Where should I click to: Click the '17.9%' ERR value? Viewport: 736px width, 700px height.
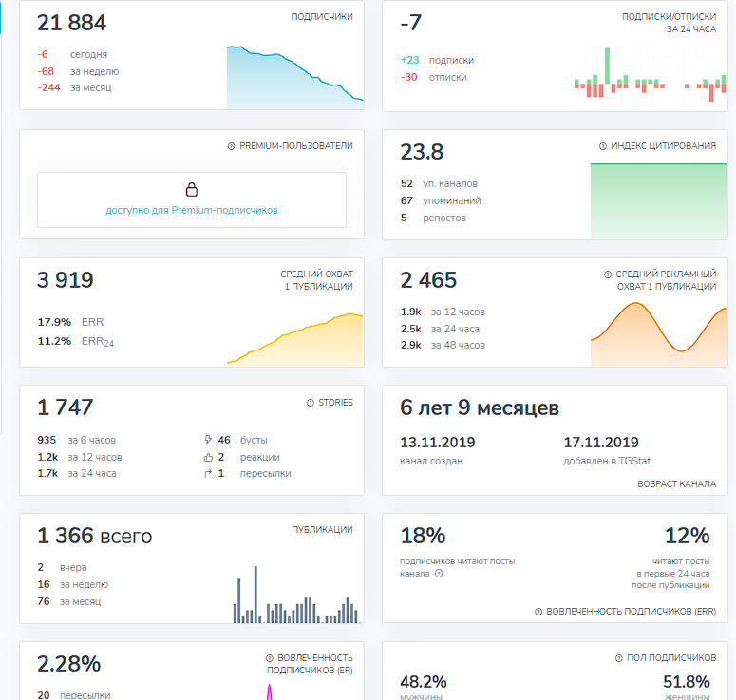[54, 322]
